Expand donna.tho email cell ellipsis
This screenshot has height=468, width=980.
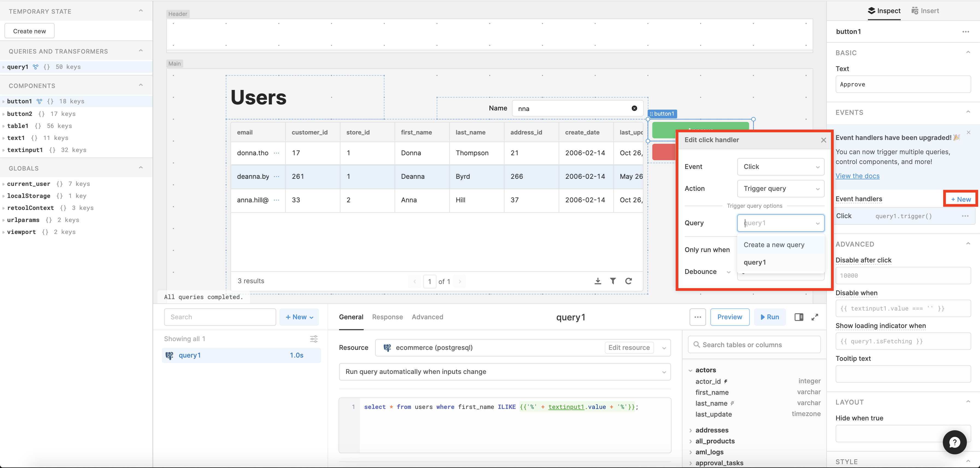(276, 153)
